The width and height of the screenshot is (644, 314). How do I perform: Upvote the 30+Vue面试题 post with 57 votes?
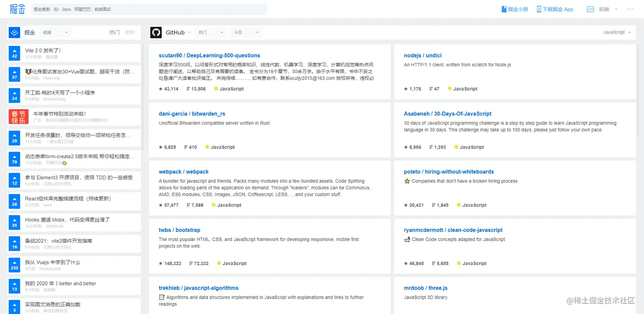(x=14, y=74)
